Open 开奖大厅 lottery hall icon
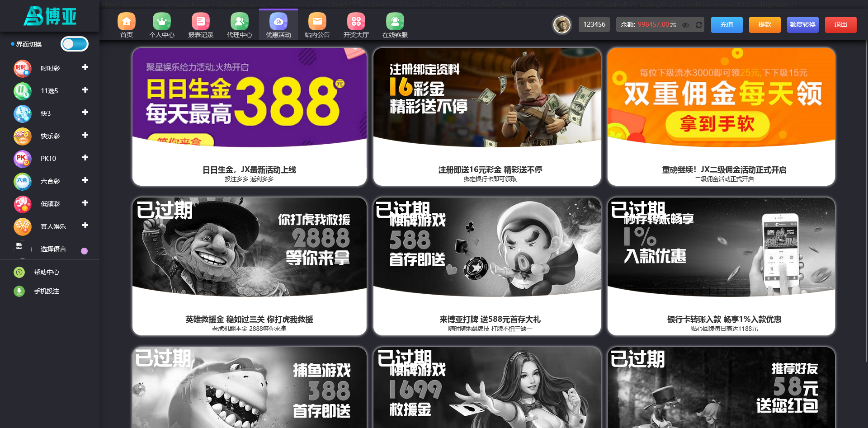 (x=356, y=21)
